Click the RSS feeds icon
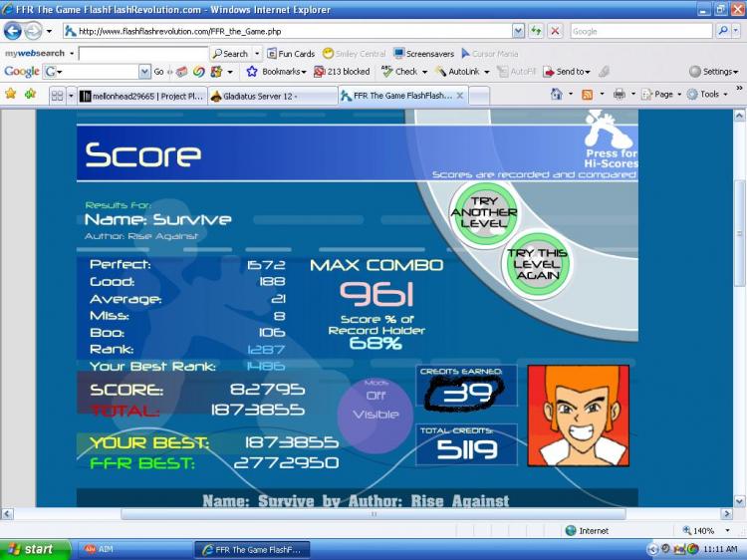This screenshot has height=560, width=747. pos(588,95)
